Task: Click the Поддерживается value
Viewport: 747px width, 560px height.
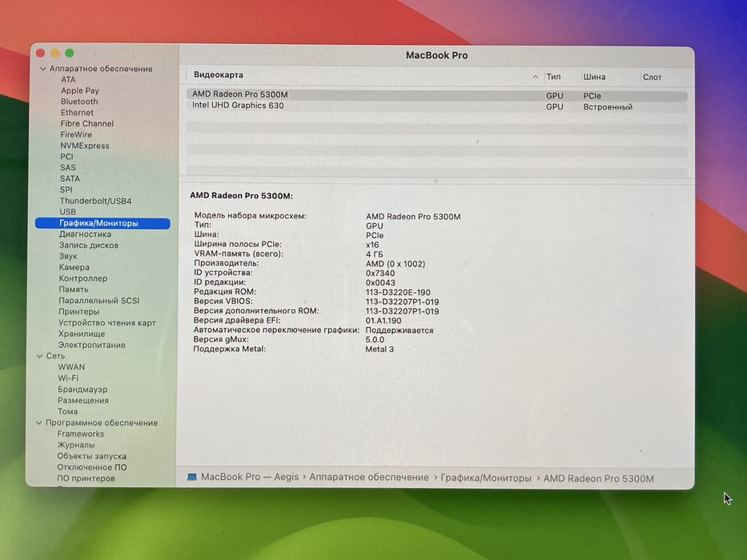Action: tap(400, 330)
